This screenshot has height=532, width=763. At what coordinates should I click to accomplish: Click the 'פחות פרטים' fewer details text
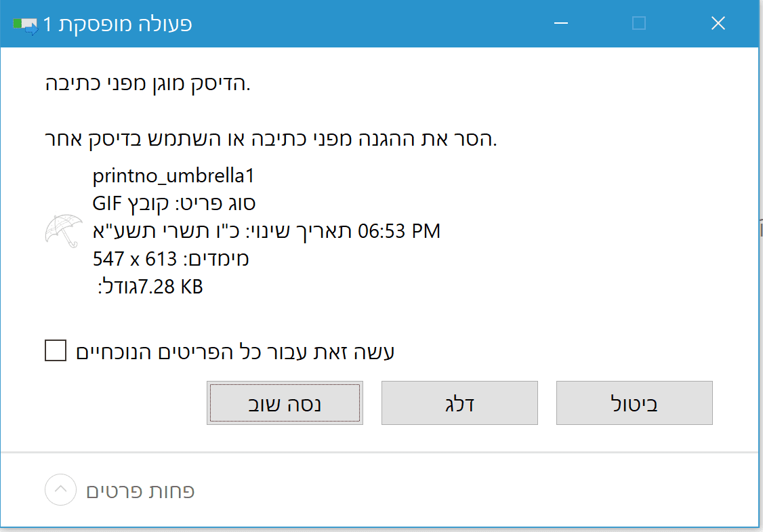(x=141, y=491)
